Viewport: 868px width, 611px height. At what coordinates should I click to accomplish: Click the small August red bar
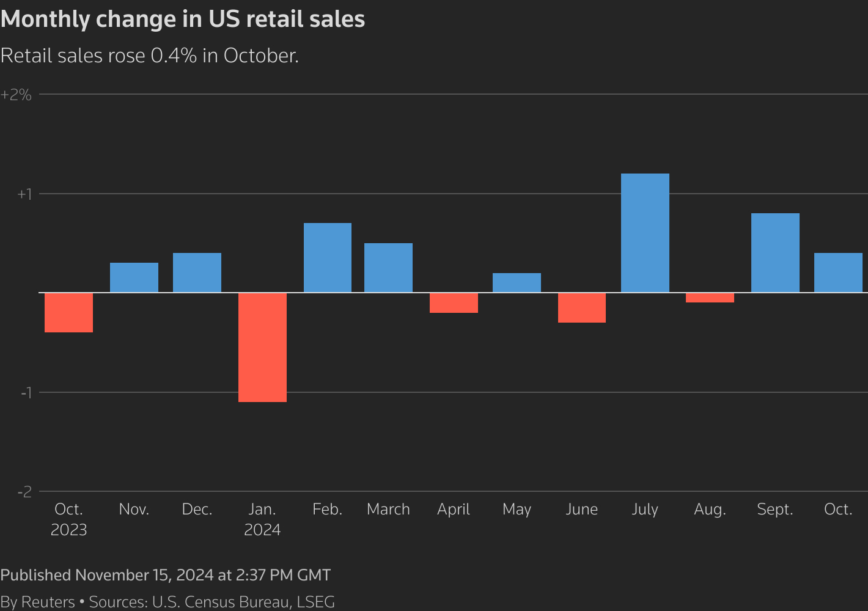(710, 298)
